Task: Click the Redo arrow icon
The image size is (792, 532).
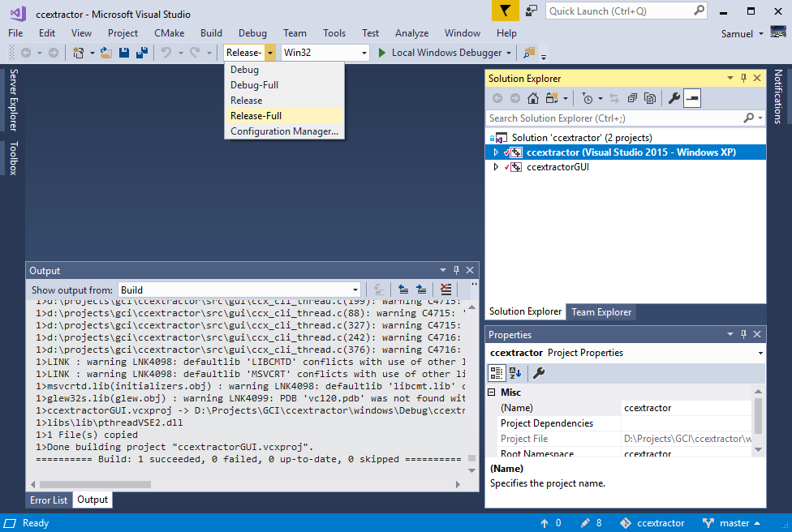Action: [x=195, y=53]
